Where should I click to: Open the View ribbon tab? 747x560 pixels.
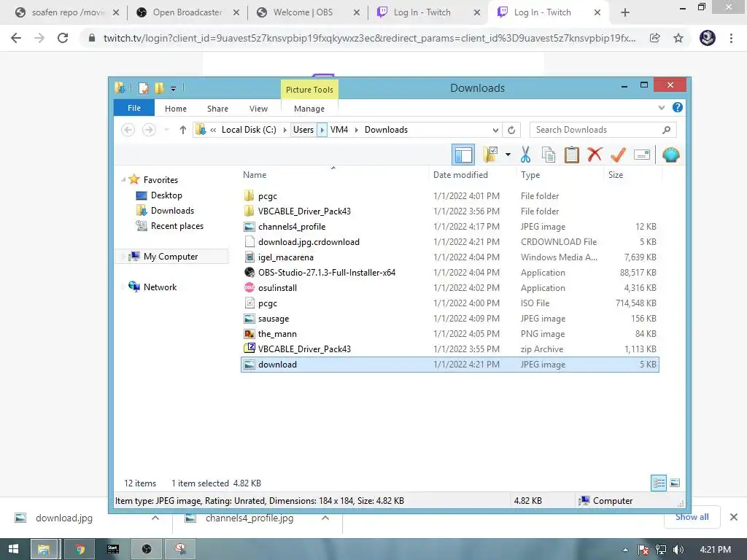coord(258,109)
